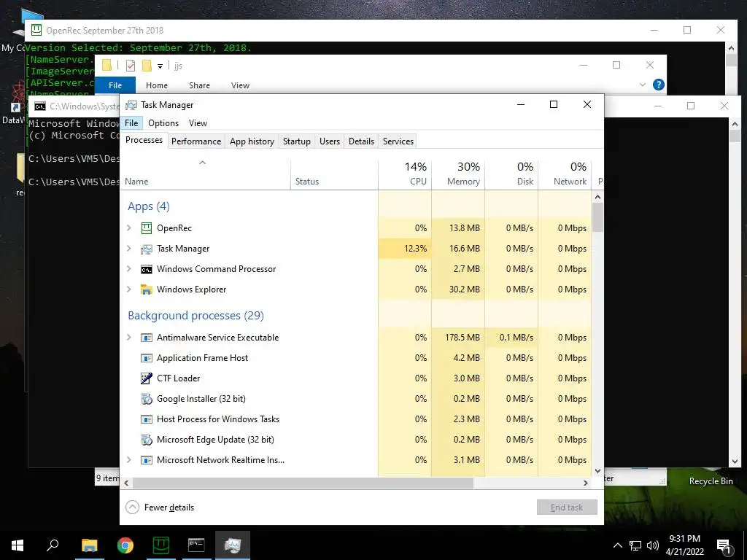Show hidden system tray icons chevron
Viewport: 747px width, 560px height.
click(617, 545)
